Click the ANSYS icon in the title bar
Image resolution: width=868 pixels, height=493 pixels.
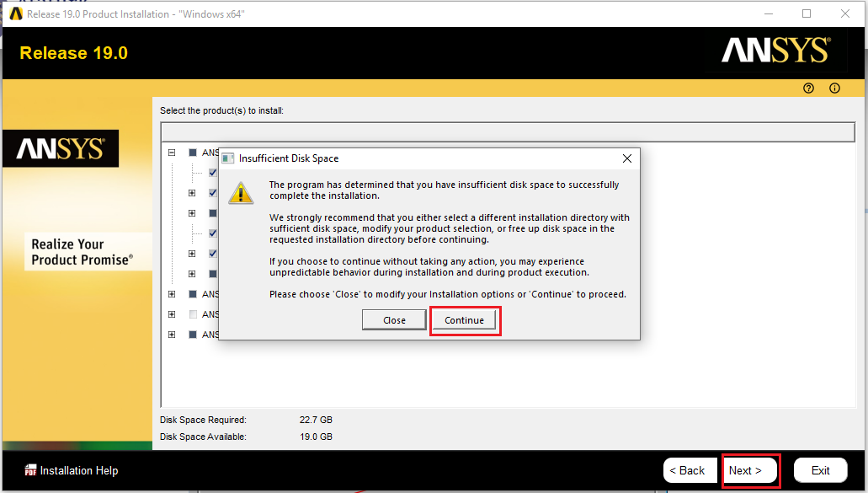click(16, 13)
